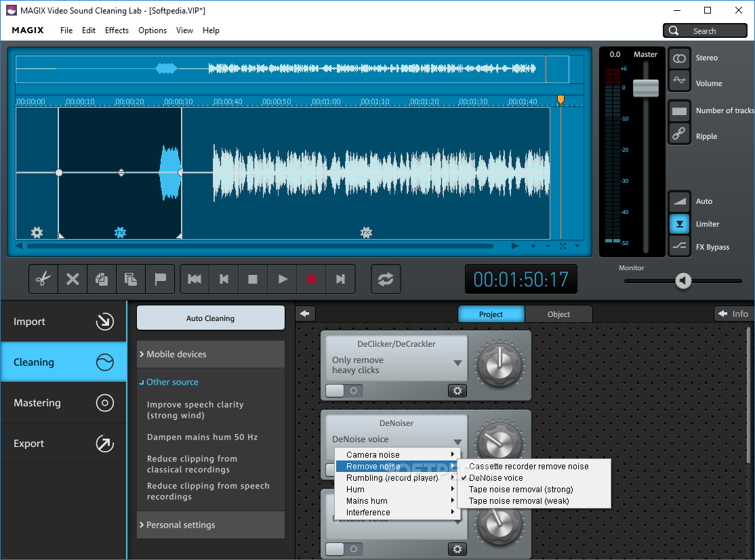The height and width of the screenshot is (560, 755).
Task: Click the highlighted FX gear on selected object
Action: [x=121, y=233]
